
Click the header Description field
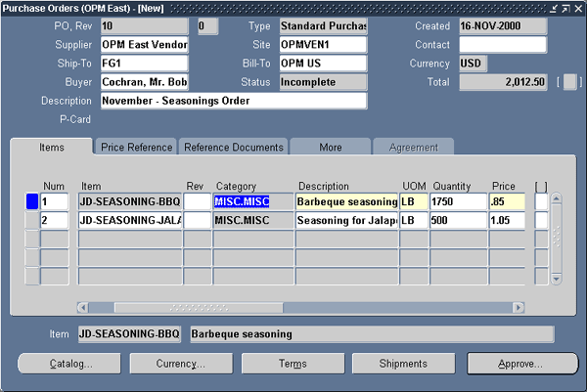coord(234,101)
